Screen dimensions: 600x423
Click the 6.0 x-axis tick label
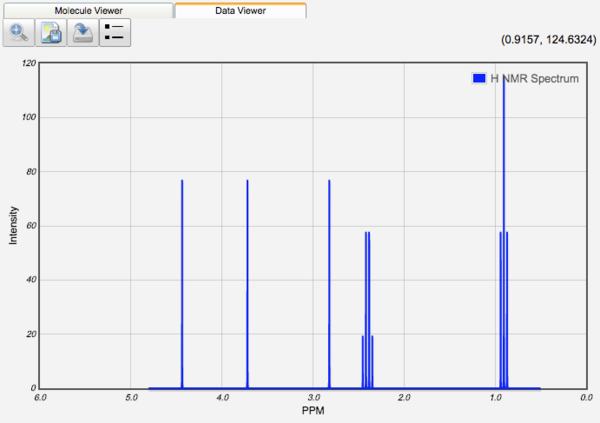[40, 398]
